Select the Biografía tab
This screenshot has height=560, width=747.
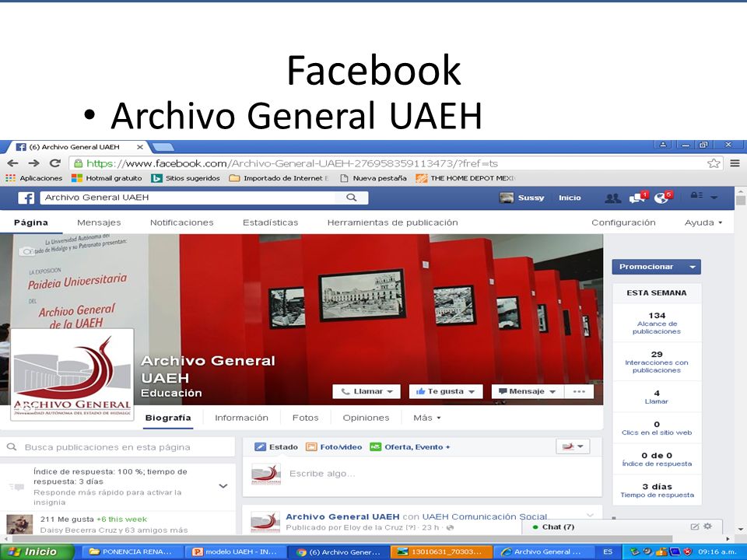pyautogui.click(x=168, y=418)
